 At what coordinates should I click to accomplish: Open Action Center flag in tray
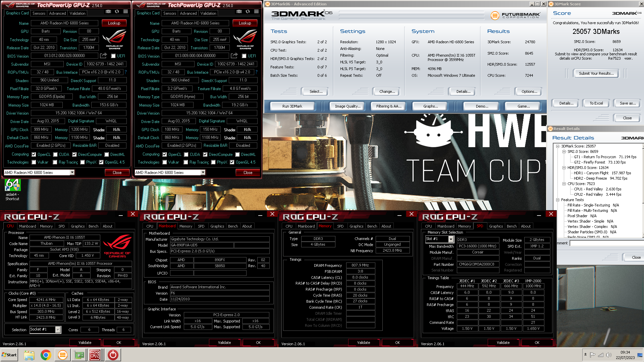(593, 355)
